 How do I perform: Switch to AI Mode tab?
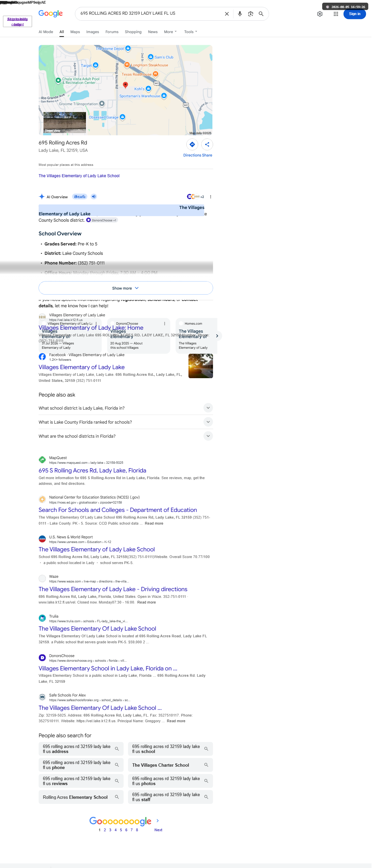46,32
